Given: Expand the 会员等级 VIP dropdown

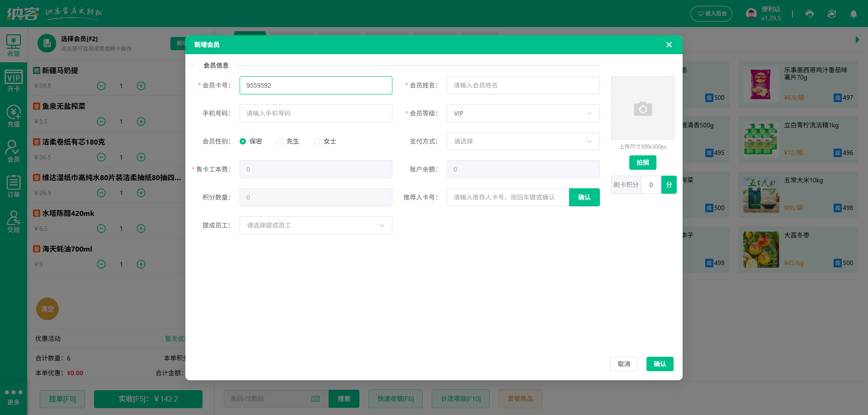Looking at the screenshot, I should [x=523, y=113].
